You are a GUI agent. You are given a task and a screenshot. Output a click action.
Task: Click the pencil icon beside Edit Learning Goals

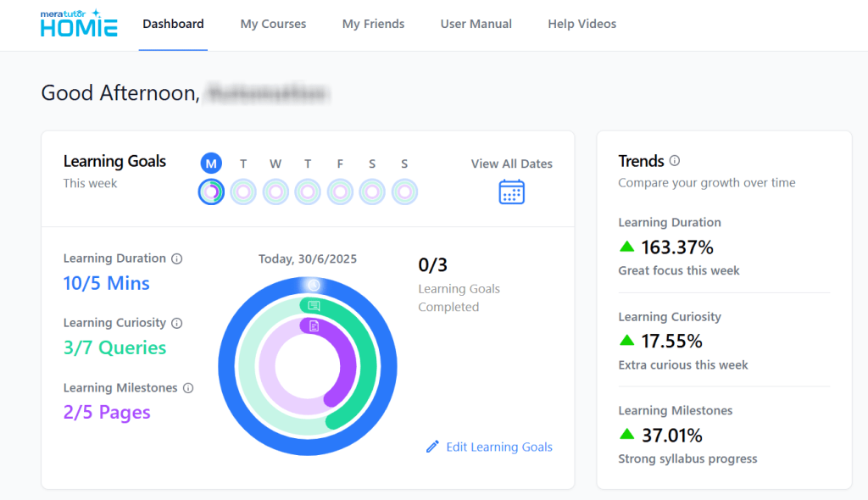[432, 446]
